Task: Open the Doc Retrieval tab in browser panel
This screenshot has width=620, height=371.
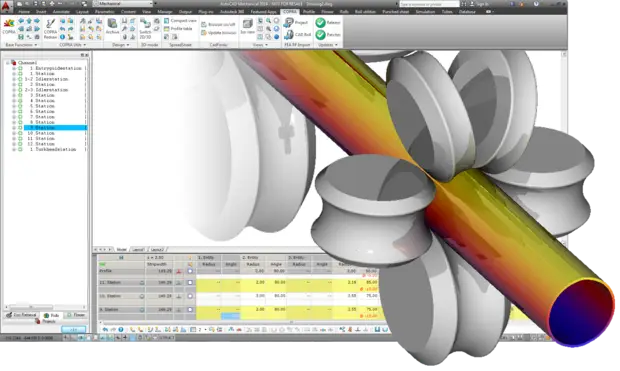Action: coord(21,315)
